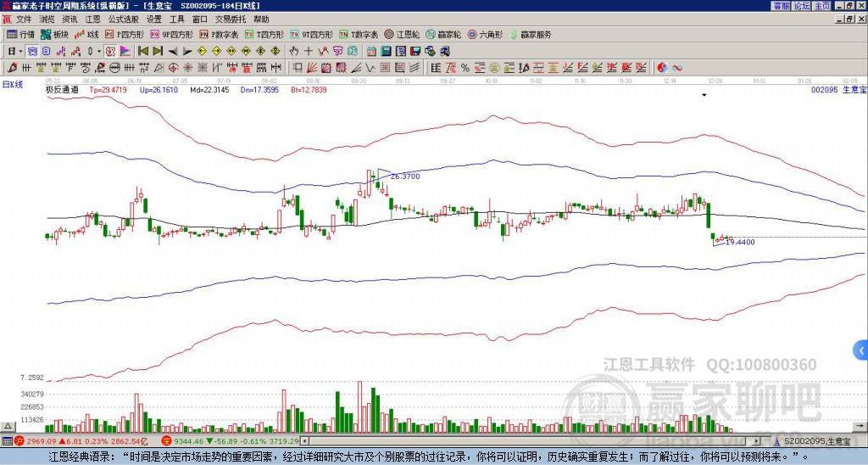The height and width of the screenshot is (465, 868).
Task: Click the yin-yang taiji icon
Action: click(x=663, y=67)
